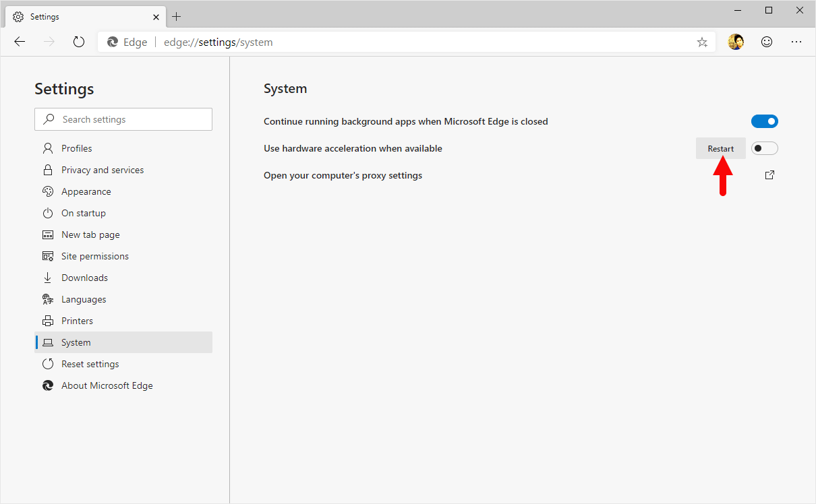Open Profiles settings section

(123, 148)
